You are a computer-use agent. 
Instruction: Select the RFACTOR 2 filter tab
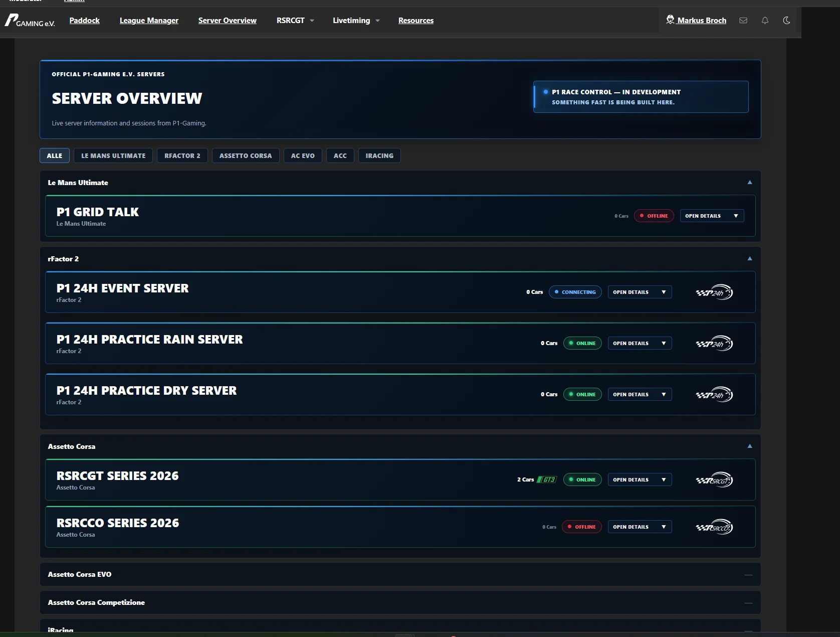[182, 155]
